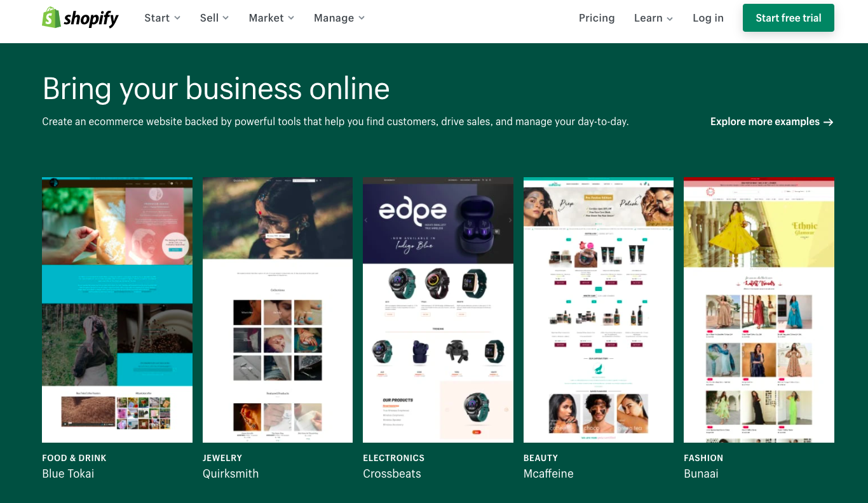
Task: Select the Bunaai fashion store thumbnail
Action: coord(759,310)
